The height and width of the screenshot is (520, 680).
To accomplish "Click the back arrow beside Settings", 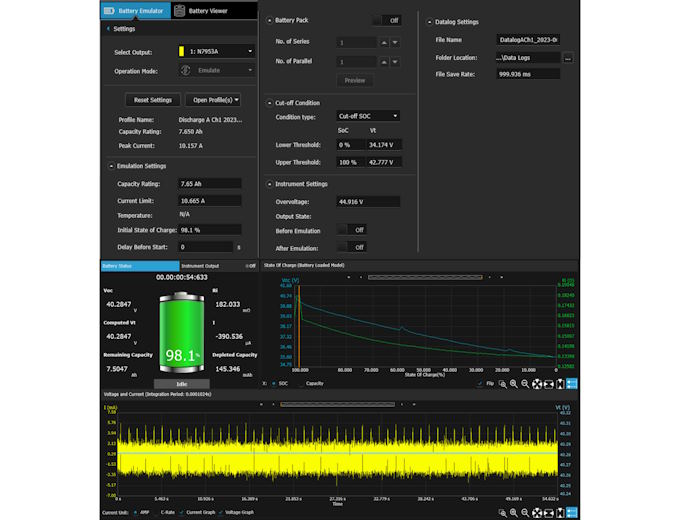I will coord(108,29).
